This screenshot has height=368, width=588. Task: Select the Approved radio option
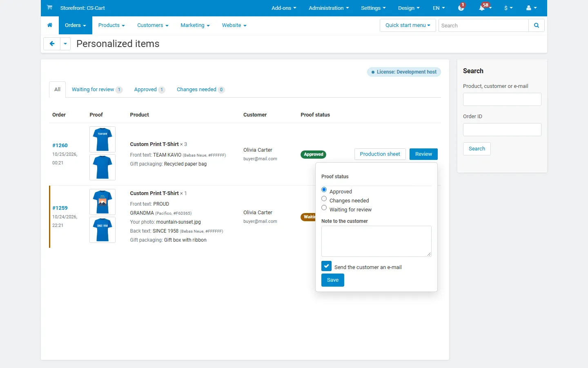(324, 190)
